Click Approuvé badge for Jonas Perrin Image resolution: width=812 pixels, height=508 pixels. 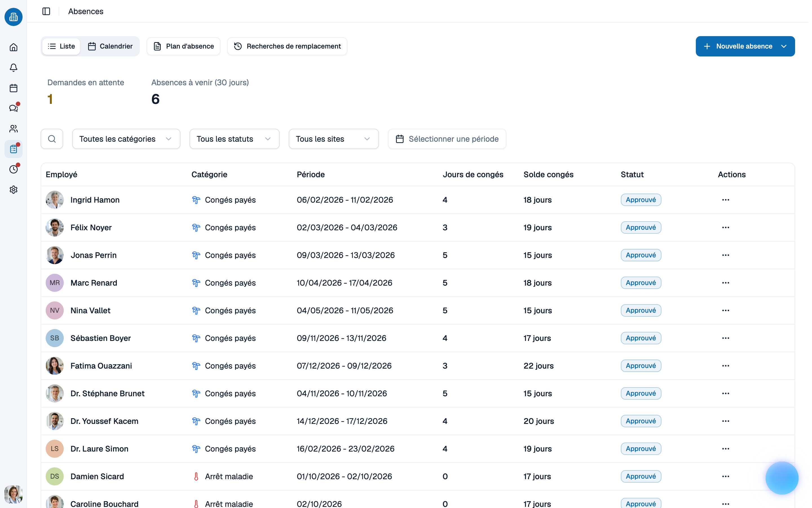[641, 255]
